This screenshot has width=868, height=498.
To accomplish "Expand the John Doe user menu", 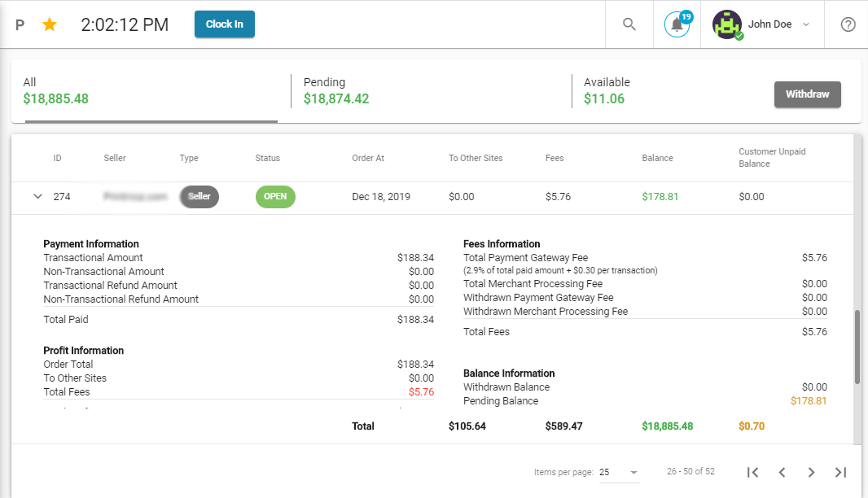I will tap(805, 24).
